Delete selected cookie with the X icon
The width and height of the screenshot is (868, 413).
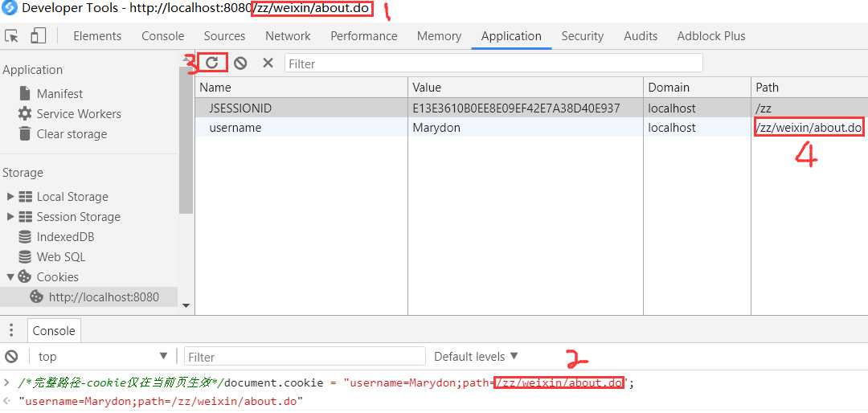pyautogui.click(x=268, y=63)
